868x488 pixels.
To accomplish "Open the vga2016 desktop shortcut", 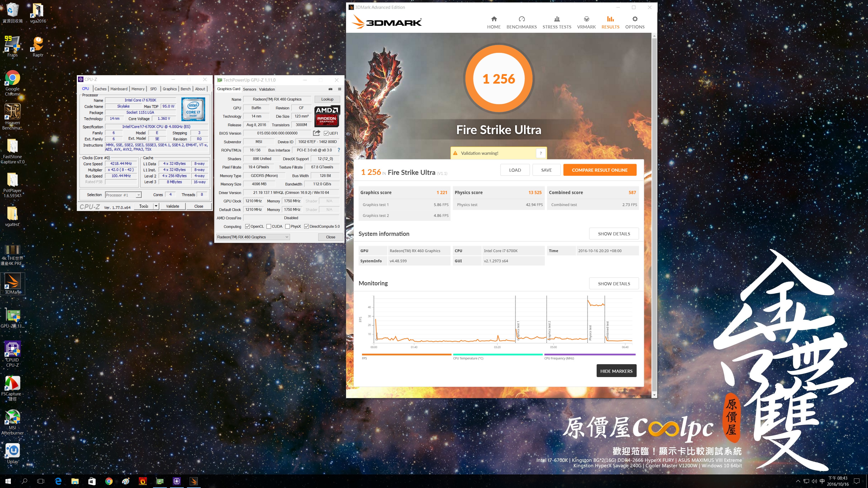I will (38, 13).
